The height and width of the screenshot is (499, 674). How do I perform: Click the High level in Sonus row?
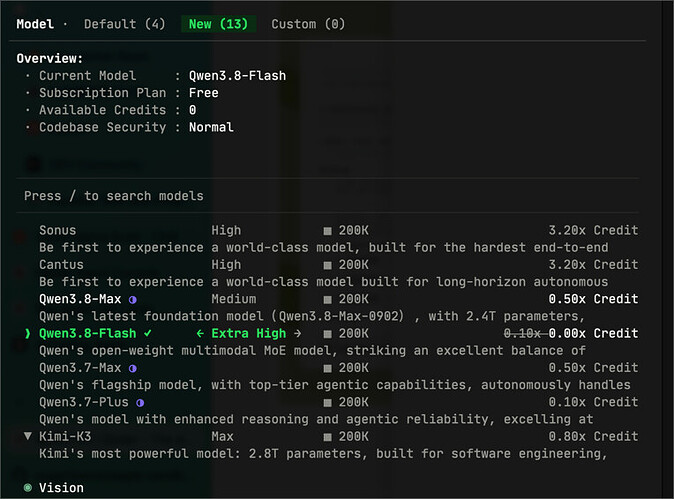[x=226, y=230]
